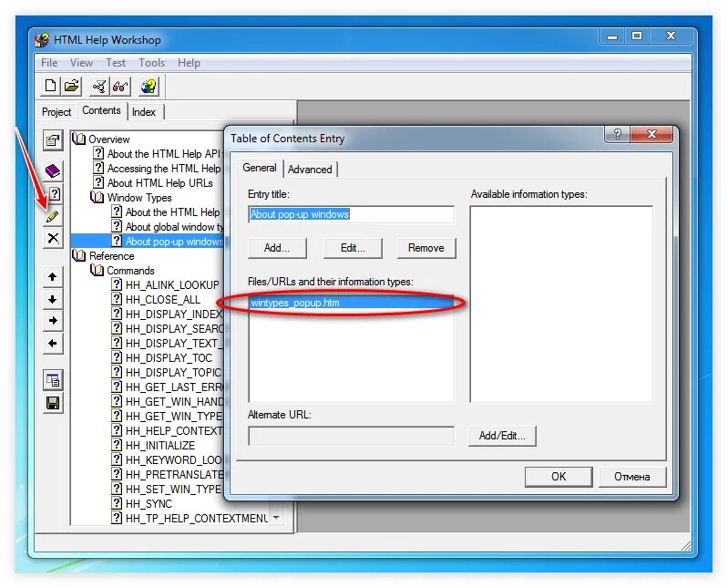Click the Add/Edit... button

click(x=502, y=436)
